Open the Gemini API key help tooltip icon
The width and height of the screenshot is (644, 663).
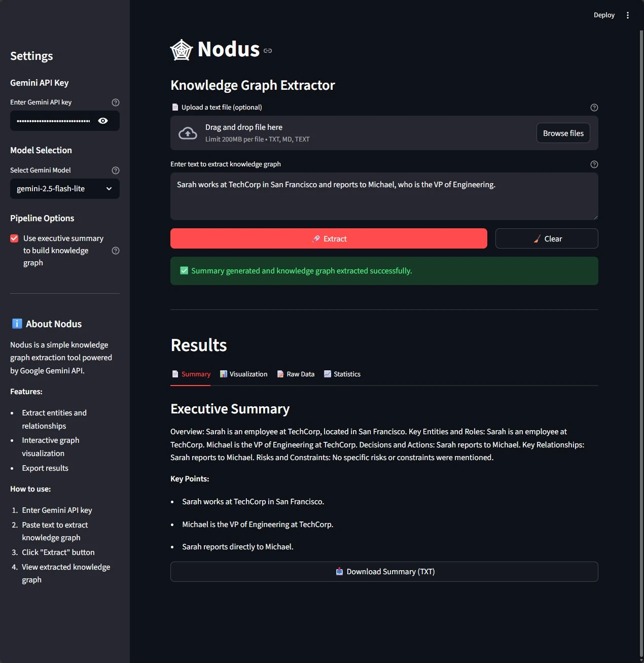(x=116, y=102)
